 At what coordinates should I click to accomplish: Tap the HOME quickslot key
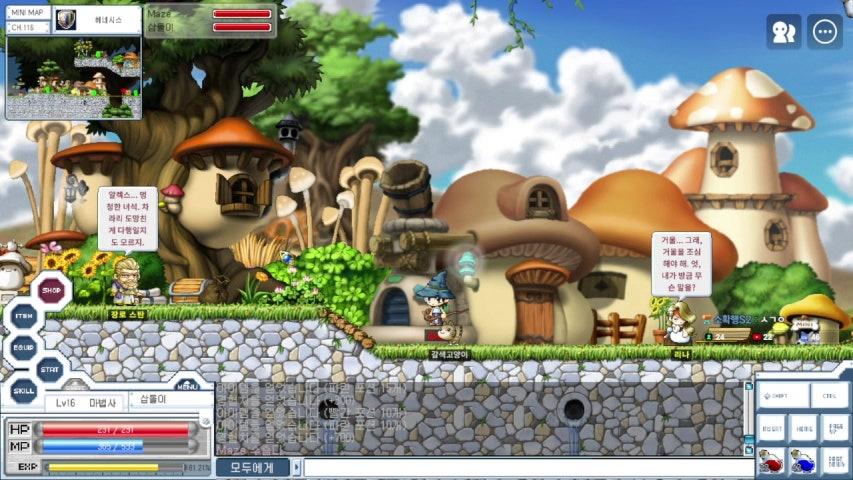coord(804,429)
